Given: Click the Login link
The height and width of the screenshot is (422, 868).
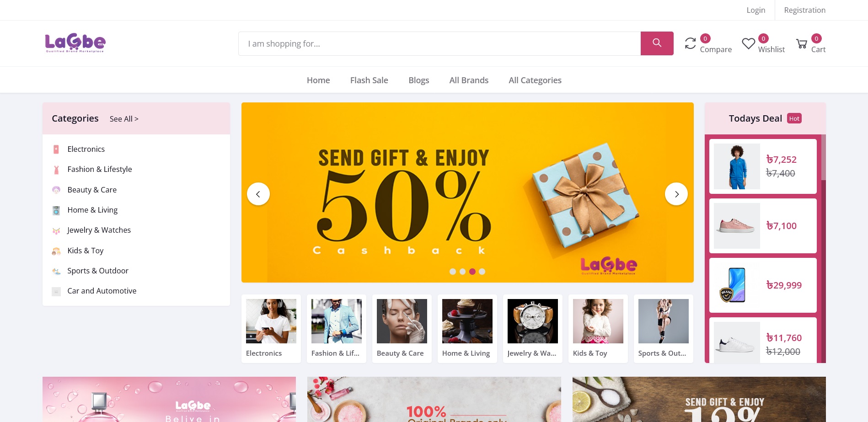Looking at the screenshot, I should [755, 10].
